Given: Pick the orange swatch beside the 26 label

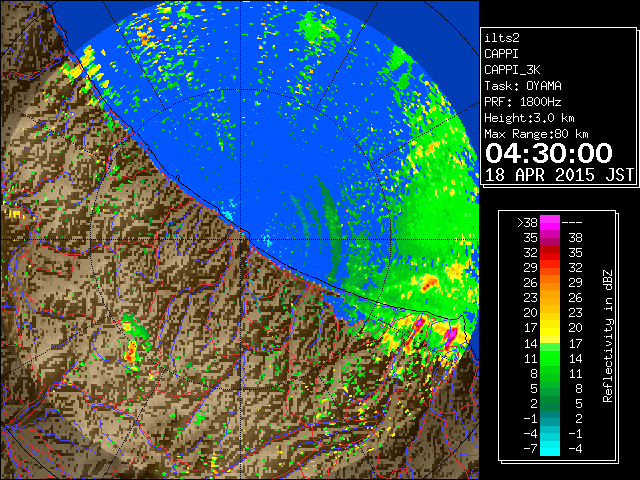Looking at the screenshot, I should 550,282.
